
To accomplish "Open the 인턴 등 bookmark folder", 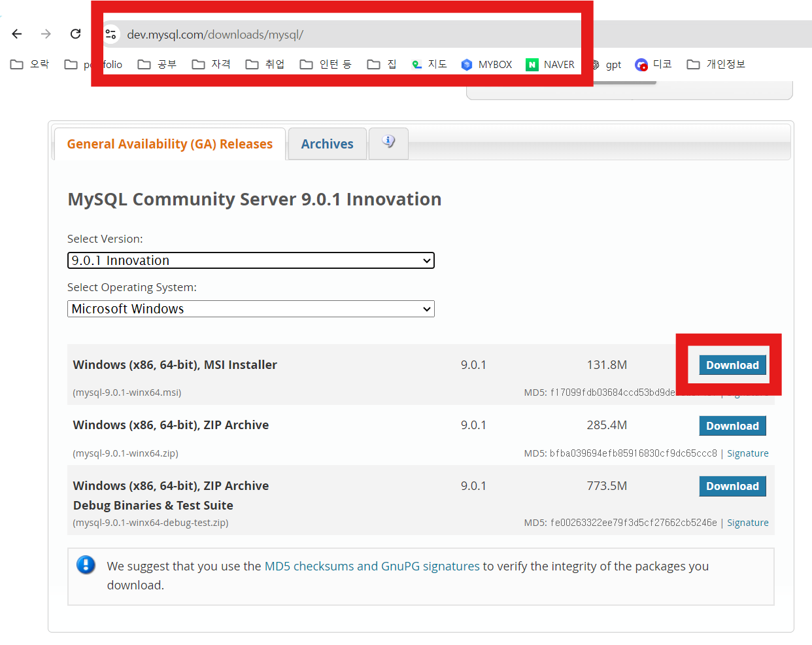I will tap(326, 64).
